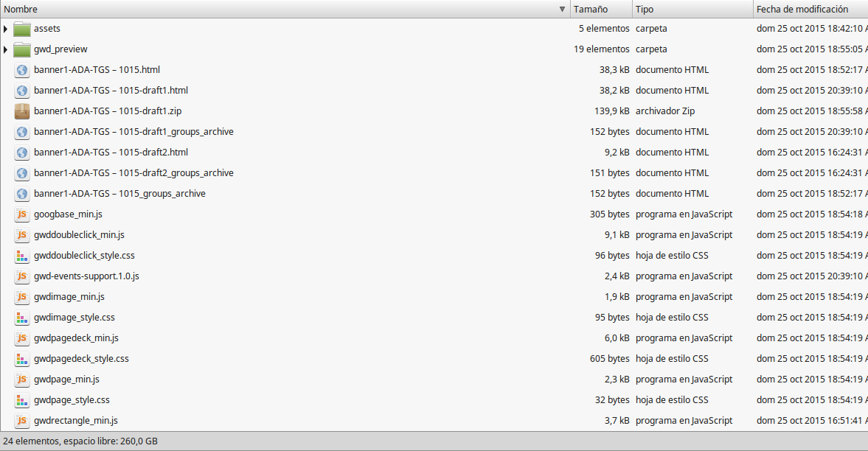This screenshot has width=868, height=451.
Task: Click the sort arrow in Nombre column
Action: [x=562, y=10]
